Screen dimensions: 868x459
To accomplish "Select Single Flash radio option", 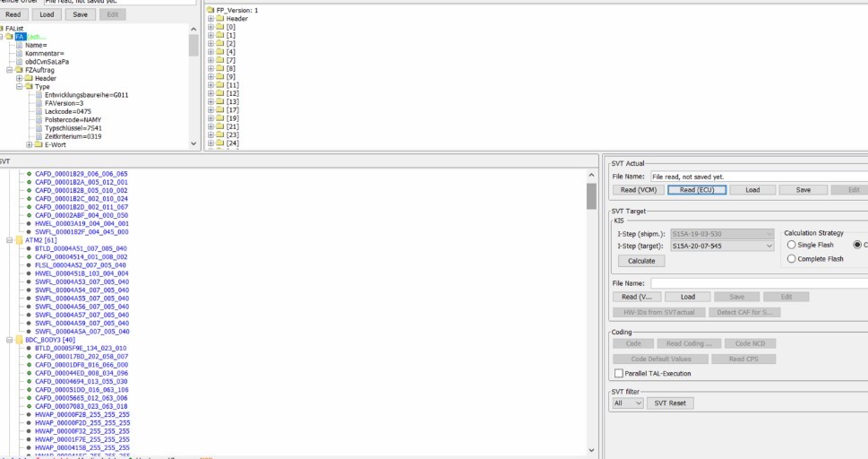I will 791,245.
